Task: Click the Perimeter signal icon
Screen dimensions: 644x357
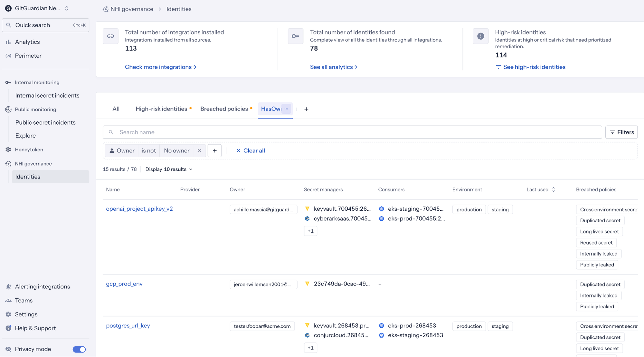Action: [8, 56]
